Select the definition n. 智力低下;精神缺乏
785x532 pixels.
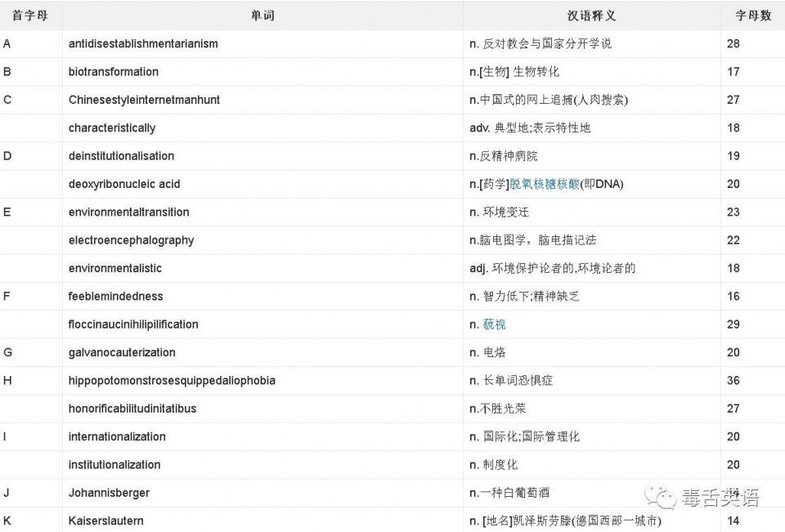point(525,297)
